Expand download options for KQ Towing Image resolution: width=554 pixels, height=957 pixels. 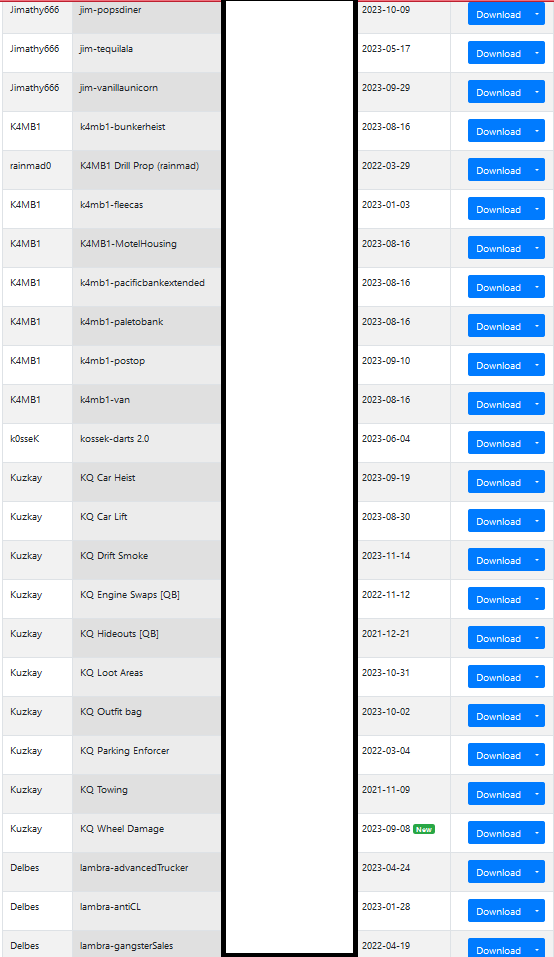[x=537, y=795]
